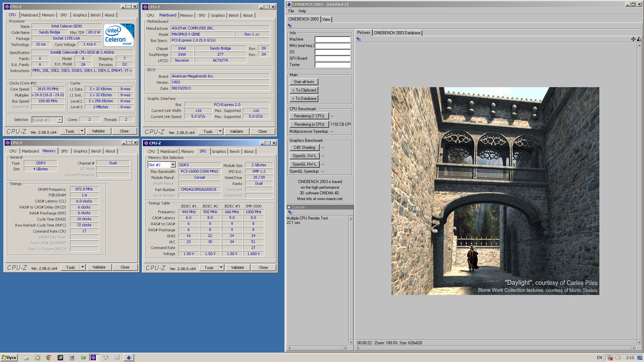Image resolution: width=644 pixels, height=362 pixels.
Task: Open the File menu in CINEBENCH
Action: point(291,11)
